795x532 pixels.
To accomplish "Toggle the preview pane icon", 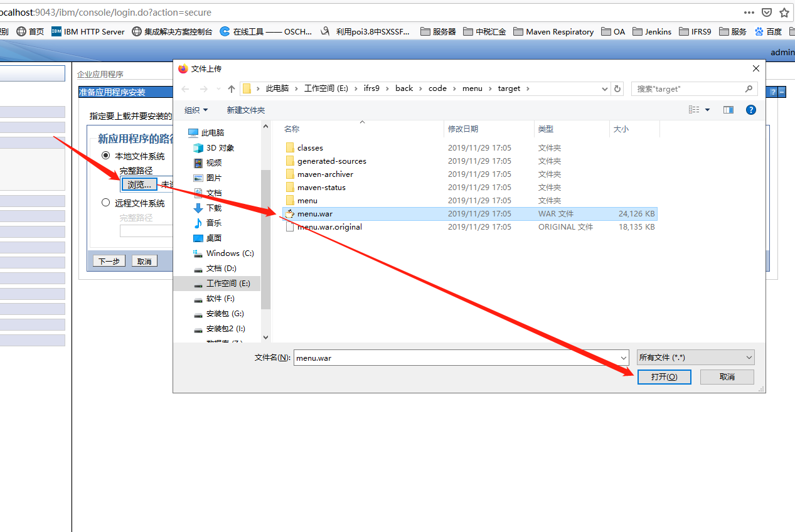I will tap(728, 110).
